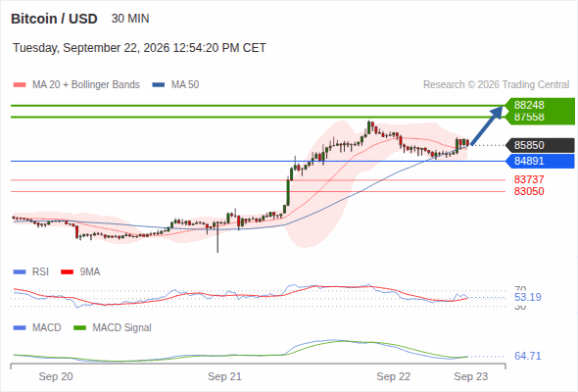578x392 pixels.
Task: Click the 83050 red support label
Action: point(529,191)
